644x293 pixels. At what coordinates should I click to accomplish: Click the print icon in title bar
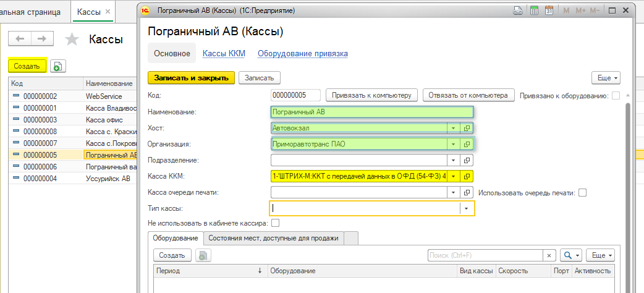point(518,11)
